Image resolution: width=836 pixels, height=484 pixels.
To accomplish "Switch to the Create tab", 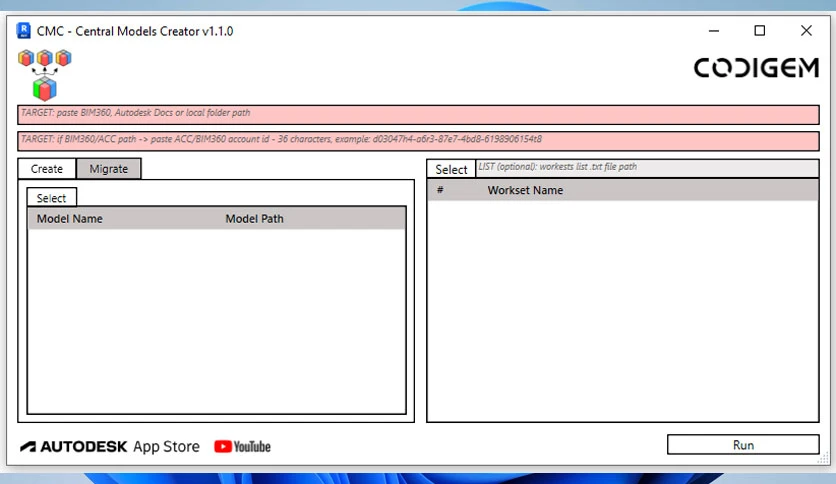I will (x=47, y=169).
